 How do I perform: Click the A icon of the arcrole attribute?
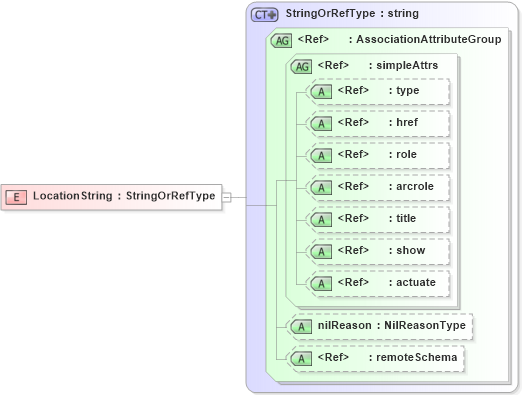coord(321,188)
